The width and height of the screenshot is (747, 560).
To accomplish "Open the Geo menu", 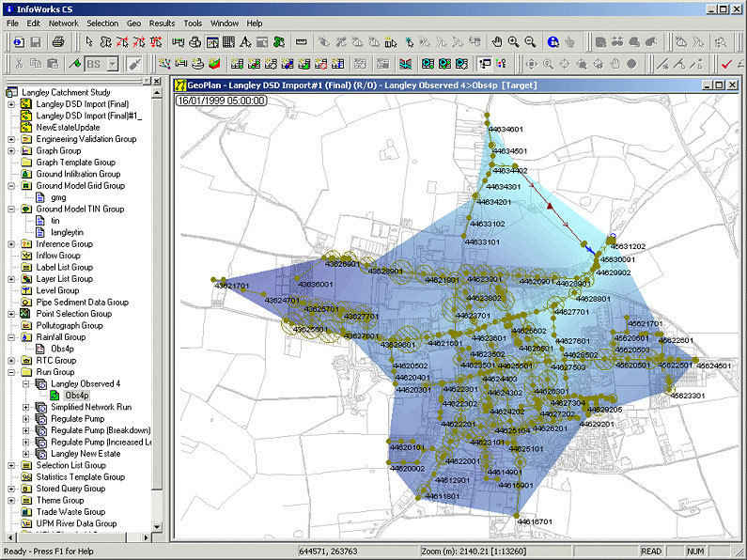I will point(133,23).
